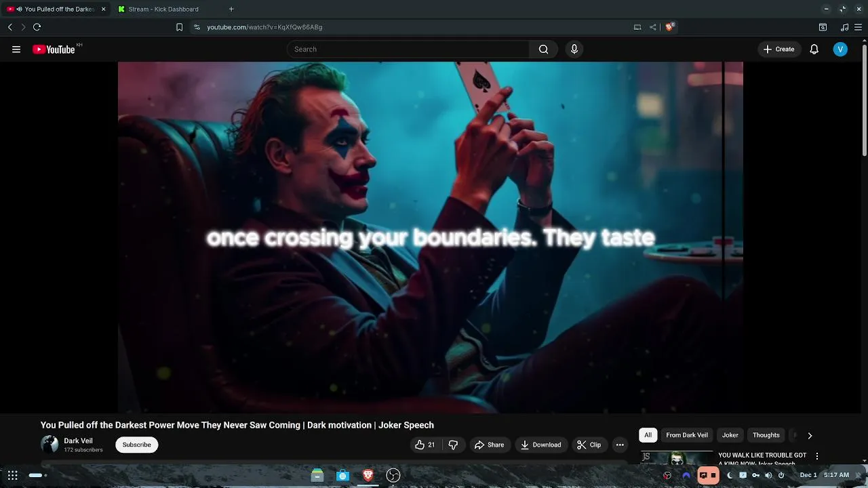Click the workspace indicator pill in the taskbar

pyautogui.click(x=37, y=475)
